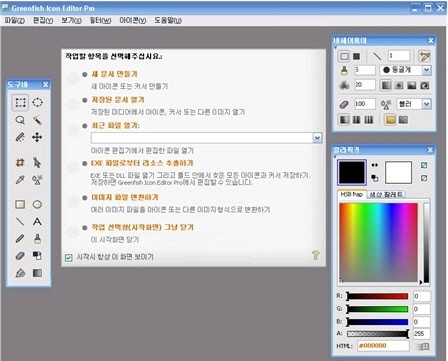Enable filled shape mode
This screenshot has width=448, height=361.
(x=357, y=56)
